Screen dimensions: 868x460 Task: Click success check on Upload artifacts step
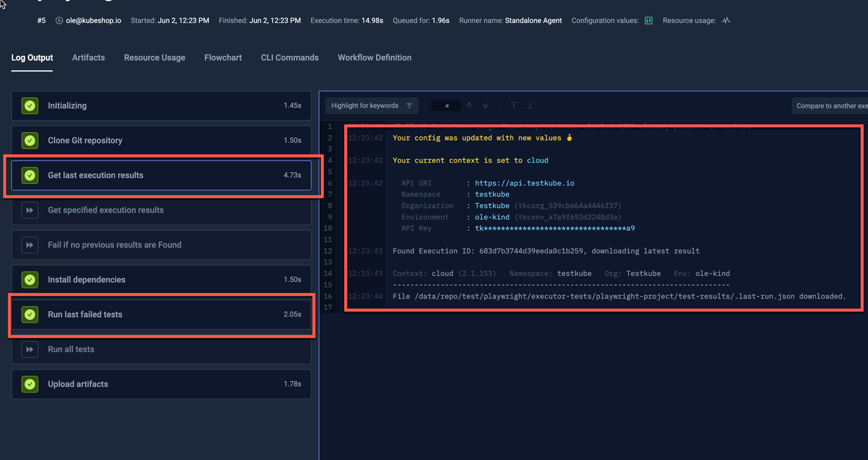pos(29,384)
